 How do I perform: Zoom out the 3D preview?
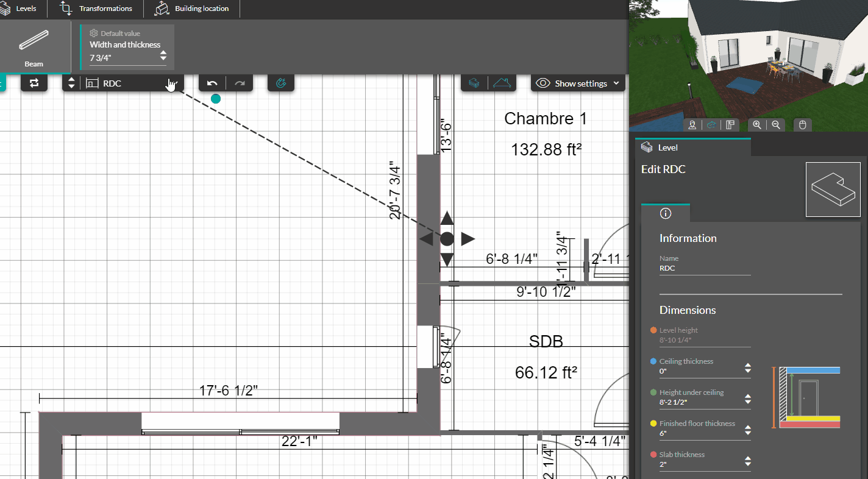click(775, 125)
